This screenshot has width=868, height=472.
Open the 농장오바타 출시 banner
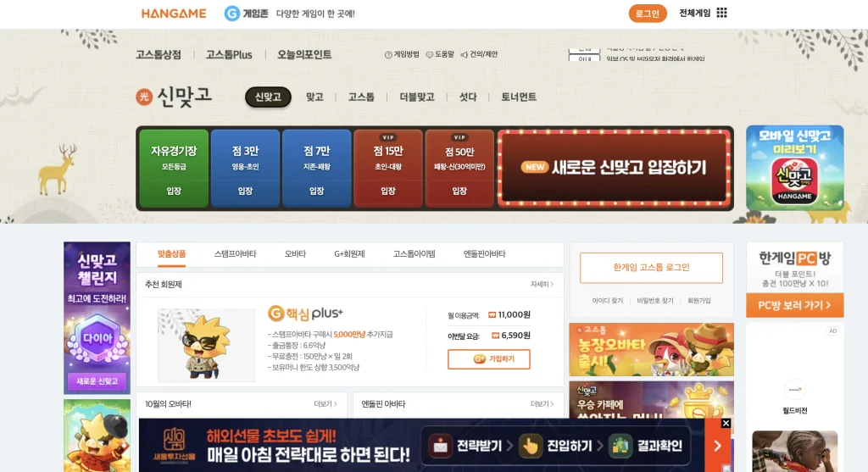coord(651,350)
